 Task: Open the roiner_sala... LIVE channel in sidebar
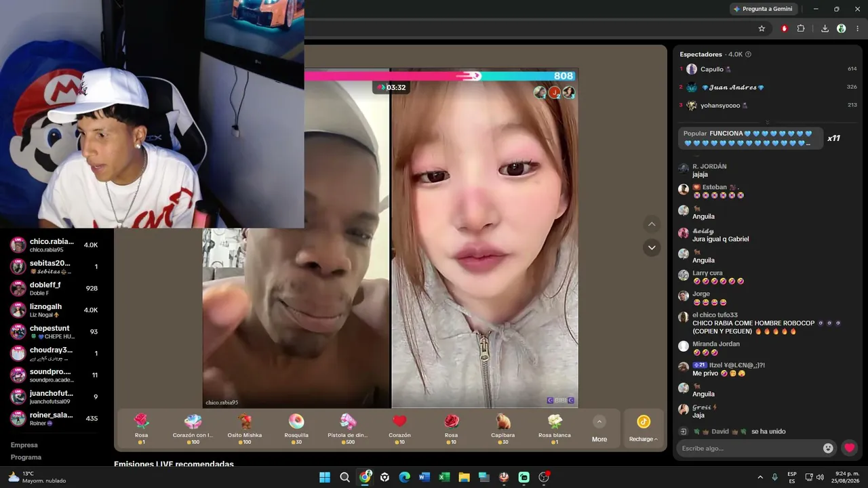(56, 418)
